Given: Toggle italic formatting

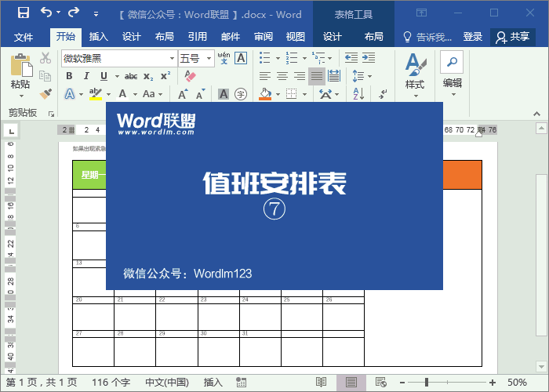Looking at the screenshot, I should [x=86, y=76].
